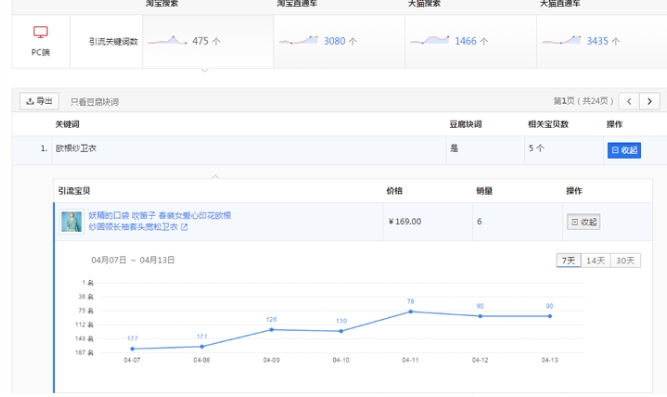667x397 pixels.
Task: Click the 引流宝贝 column header
Action: [x=74, y=191]
